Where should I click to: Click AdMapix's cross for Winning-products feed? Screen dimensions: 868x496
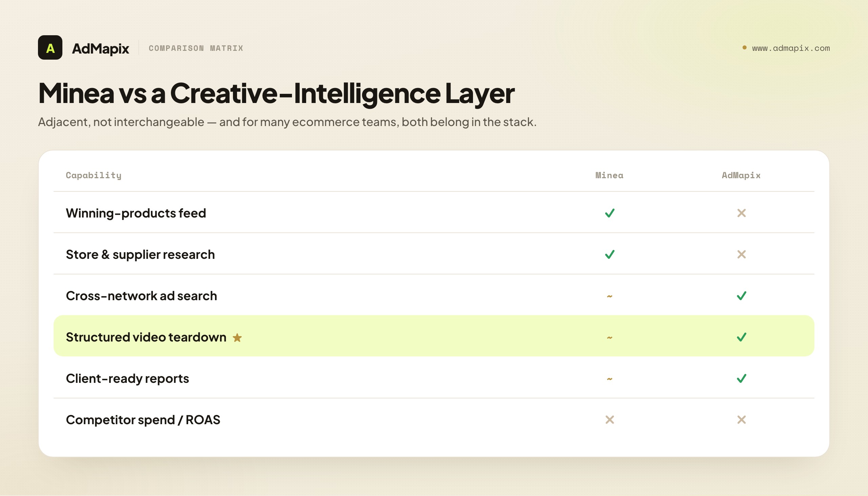(742, 213)
